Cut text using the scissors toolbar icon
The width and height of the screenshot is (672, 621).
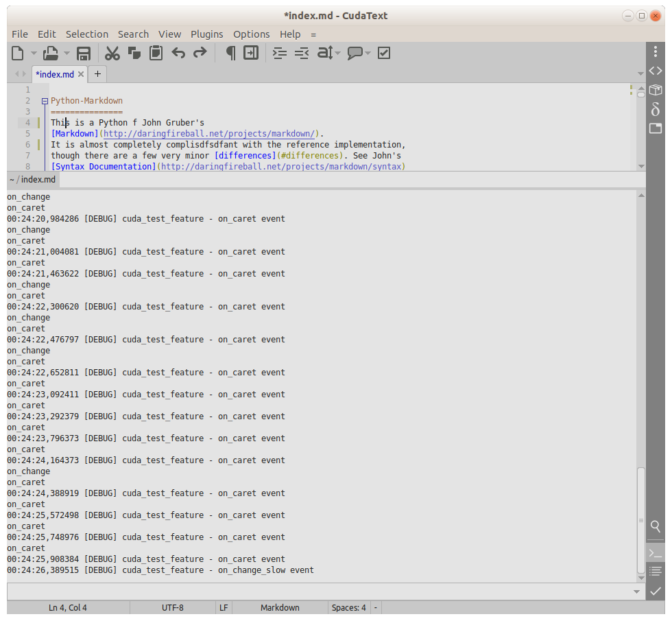(112, 53)
